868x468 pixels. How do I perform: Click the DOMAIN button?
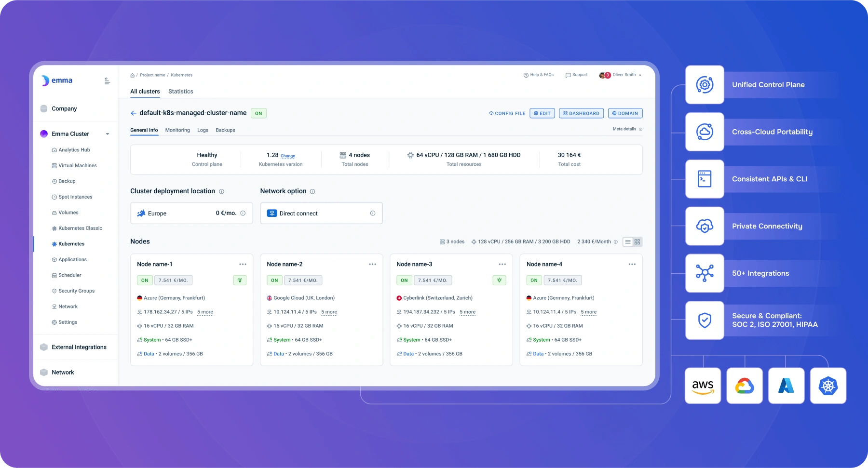point(625,113)
